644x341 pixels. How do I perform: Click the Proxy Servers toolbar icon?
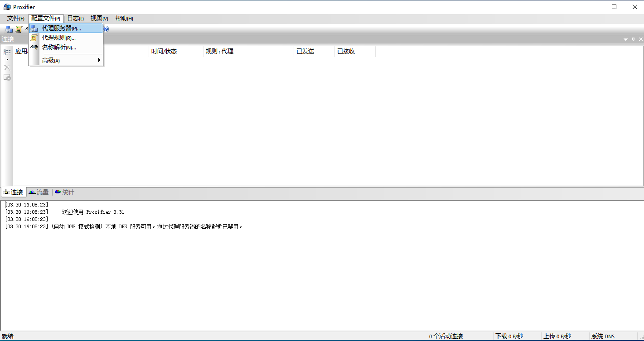(9, 29)
